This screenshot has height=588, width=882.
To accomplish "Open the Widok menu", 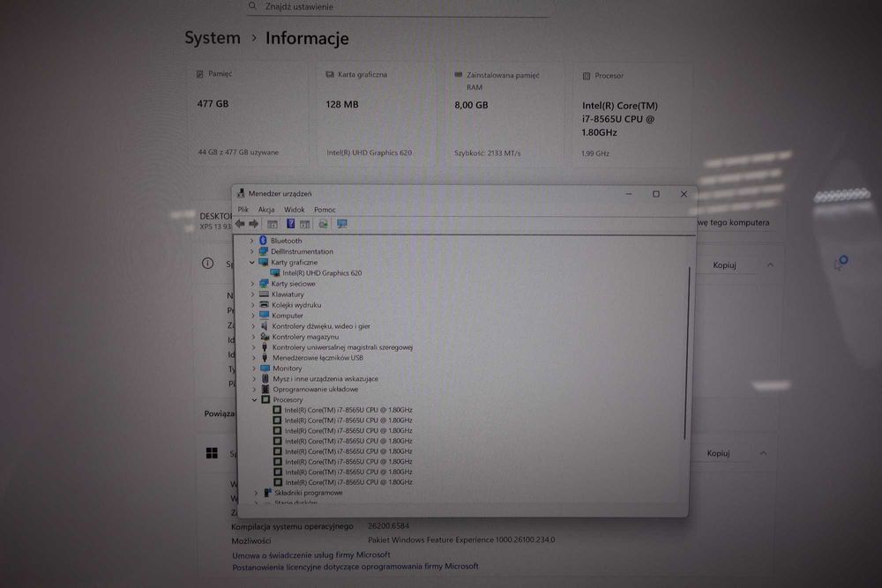I will (x=295, y=209).
